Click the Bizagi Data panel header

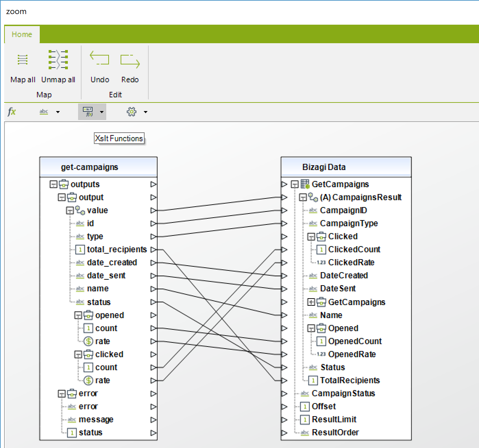(x=346, y=167)
